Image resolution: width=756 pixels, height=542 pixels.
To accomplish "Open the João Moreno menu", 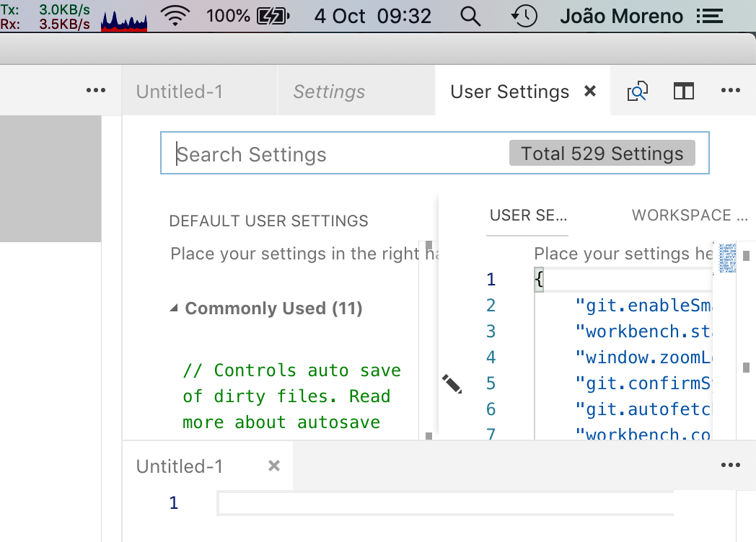I will [621, 15].
